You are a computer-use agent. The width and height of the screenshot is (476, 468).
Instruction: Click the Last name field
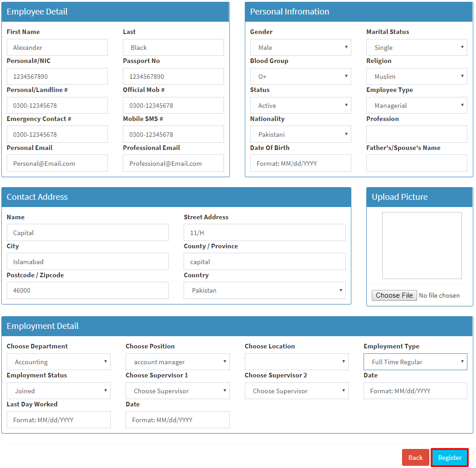[173, 47]
